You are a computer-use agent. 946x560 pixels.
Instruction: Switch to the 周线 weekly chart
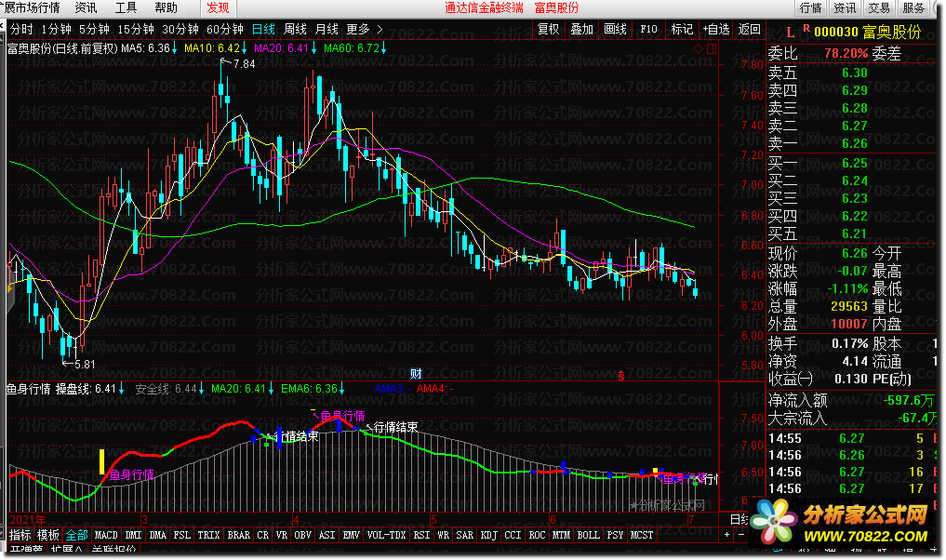(295, 29)
